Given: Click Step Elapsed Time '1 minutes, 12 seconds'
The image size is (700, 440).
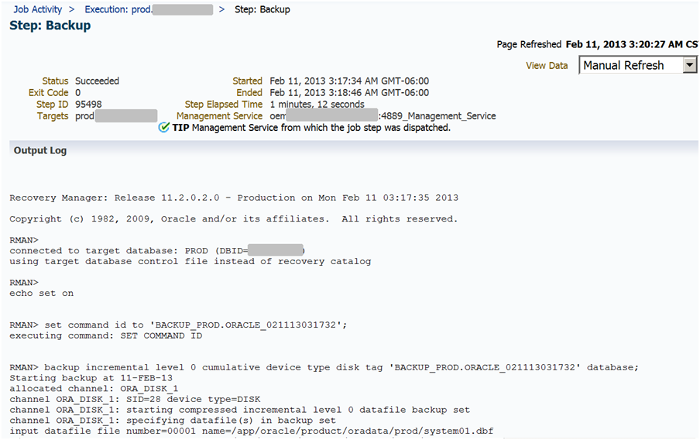Looking at the screenshot, I should coord(317,104).
